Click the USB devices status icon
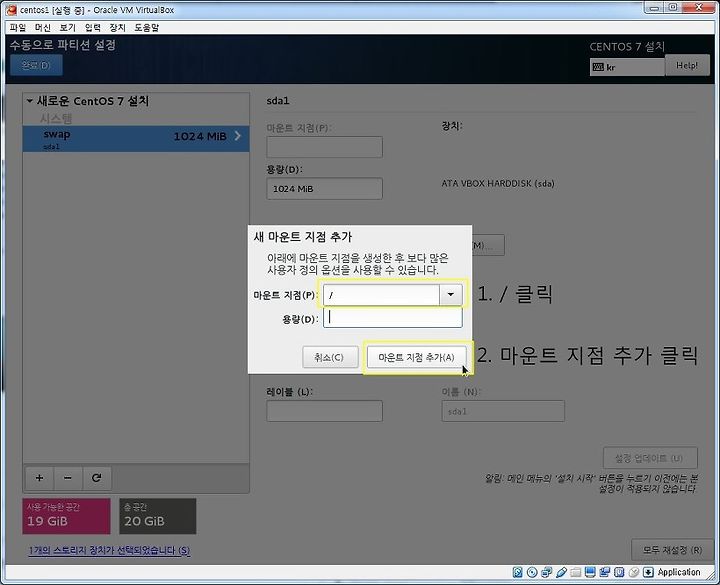This screenshot has width=720, height=585. point(562,572)
